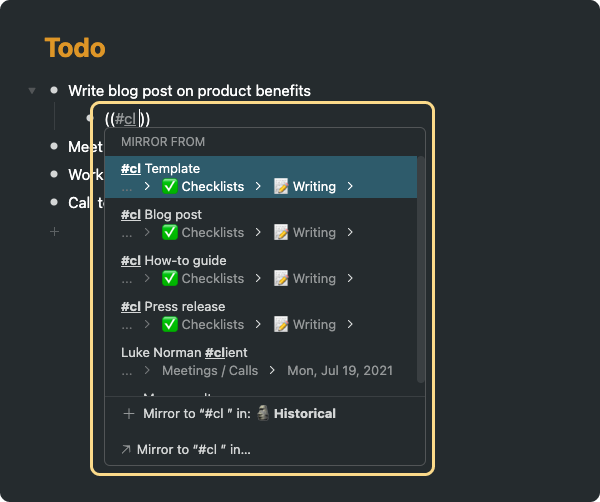
Task: Click the add new item plus below the list
Action: click(x=54, y=232)
